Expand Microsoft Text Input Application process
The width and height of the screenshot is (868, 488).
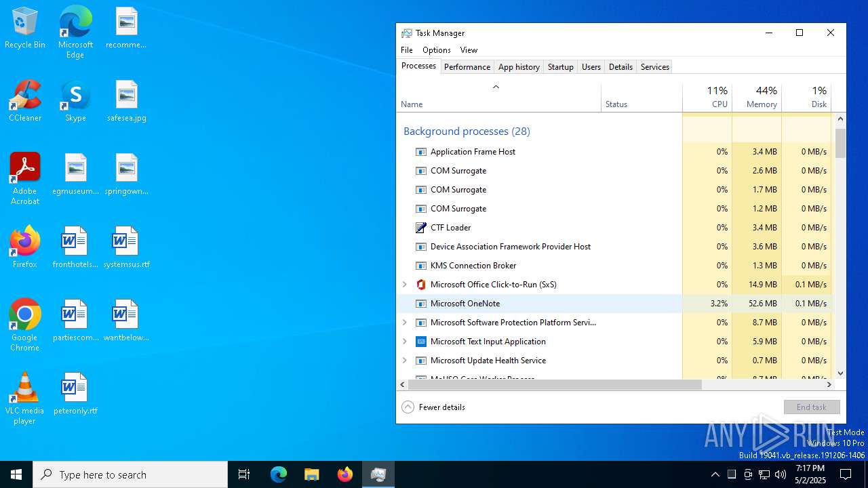pyautogui.click(x=405, y=342)
